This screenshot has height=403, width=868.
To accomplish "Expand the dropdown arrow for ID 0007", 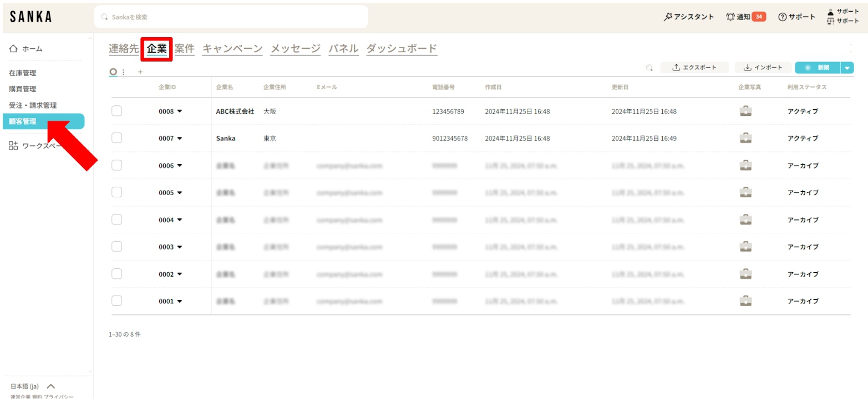I will [180, 138].
